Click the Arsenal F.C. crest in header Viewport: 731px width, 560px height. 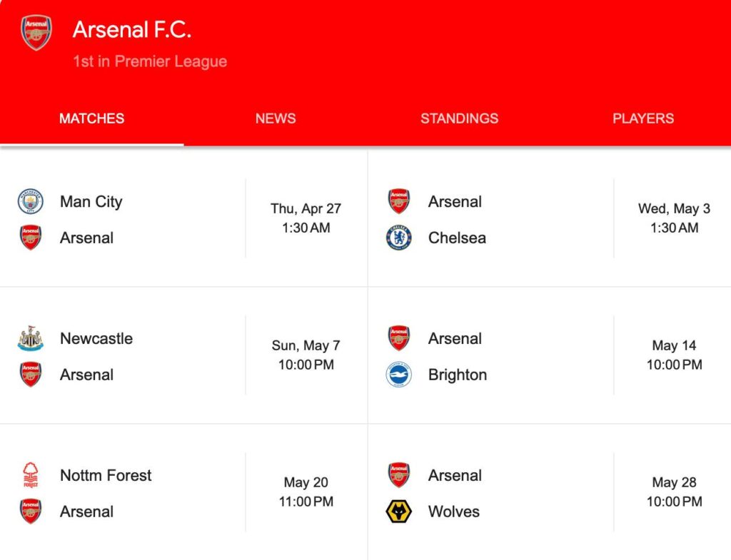point(36,34)
